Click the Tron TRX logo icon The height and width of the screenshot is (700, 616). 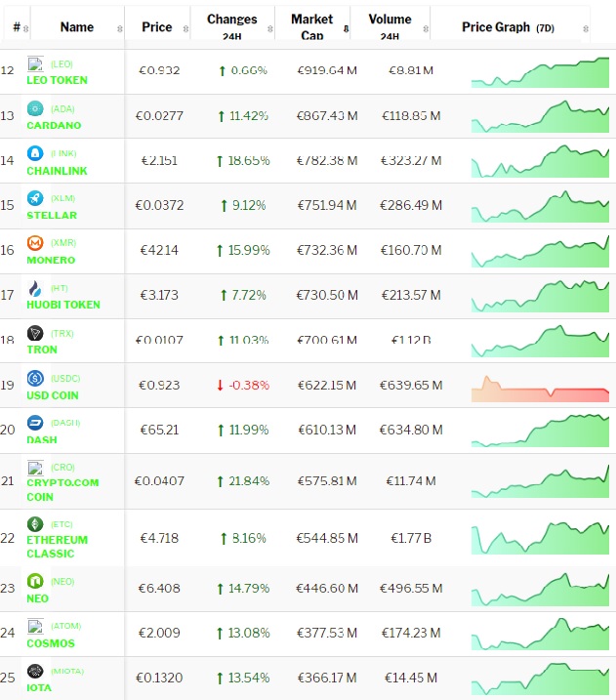35,333
